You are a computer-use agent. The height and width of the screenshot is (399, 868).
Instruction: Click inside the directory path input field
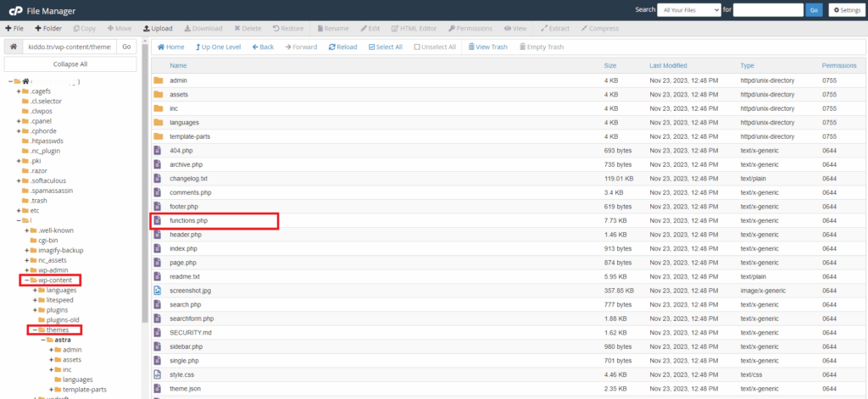pos(70,47)
